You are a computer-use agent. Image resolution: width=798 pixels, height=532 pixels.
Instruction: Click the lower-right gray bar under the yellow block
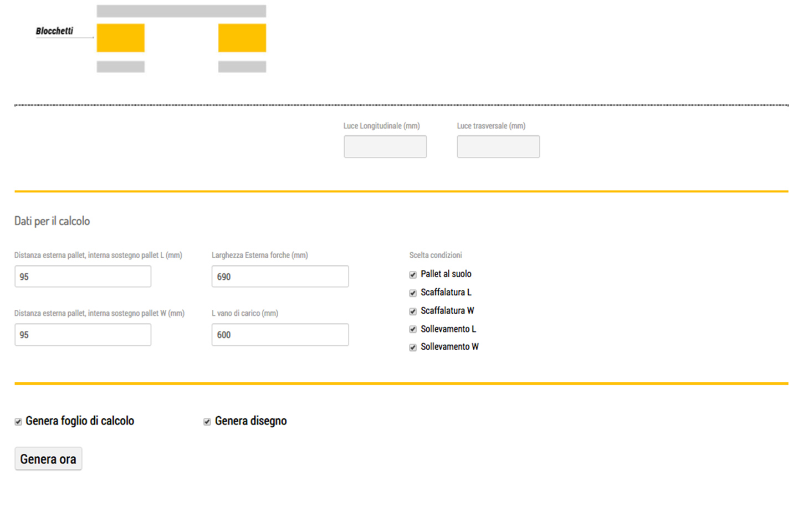[x=242, y=66]
